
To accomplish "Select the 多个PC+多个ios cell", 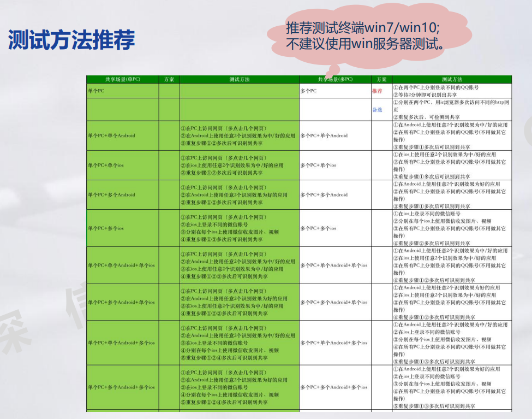I will pos(335,228).
